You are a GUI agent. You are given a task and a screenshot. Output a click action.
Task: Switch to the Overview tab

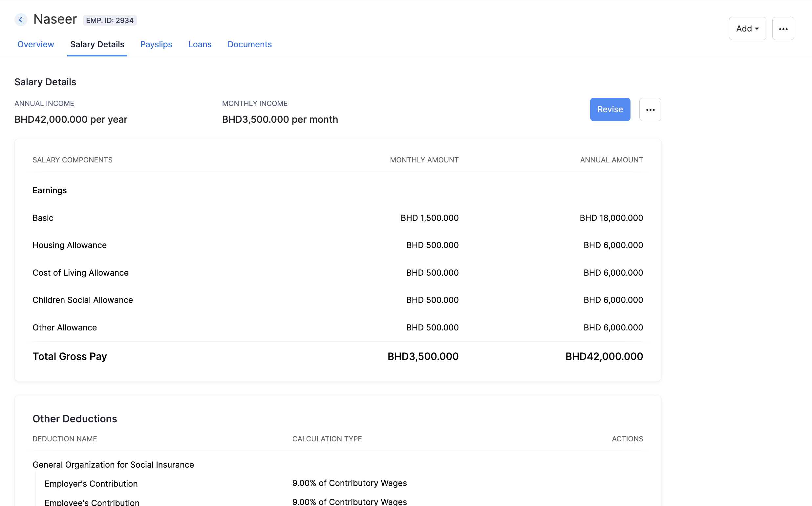pos(35,45)
